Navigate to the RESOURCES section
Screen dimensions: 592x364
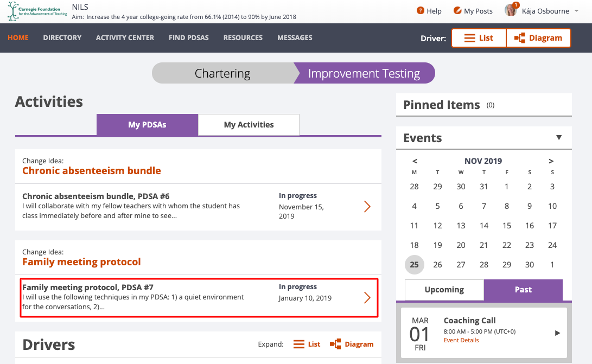(243, 38)
